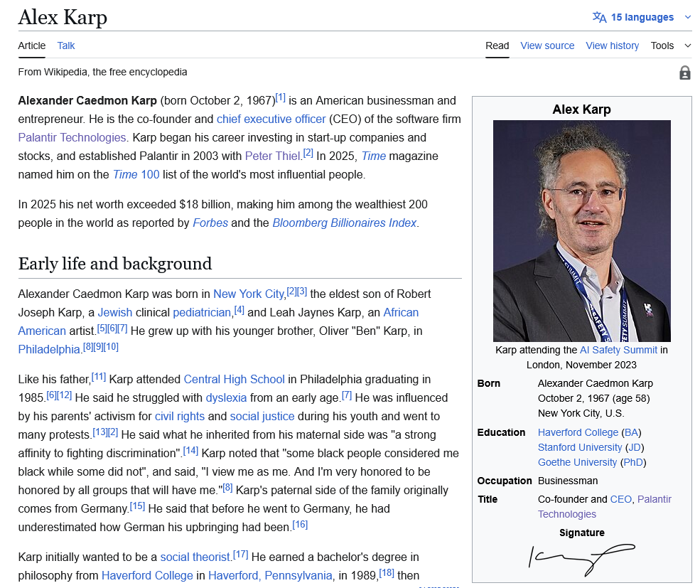Open the social theorist link
The height and width of the screenshot is (588, 700).
coord(195,557)
